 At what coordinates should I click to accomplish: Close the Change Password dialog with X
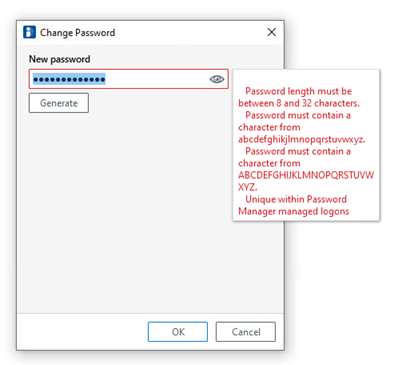(x=272, y=32)
